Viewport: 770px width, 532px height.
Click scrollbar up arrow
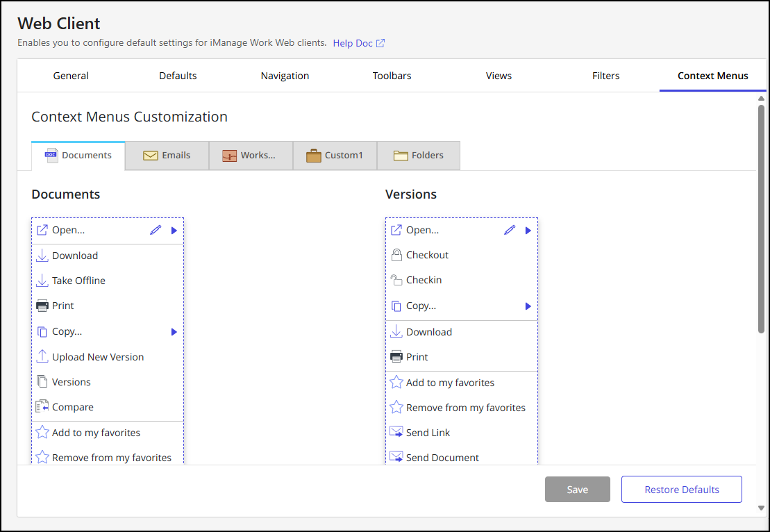click(761, 98)
